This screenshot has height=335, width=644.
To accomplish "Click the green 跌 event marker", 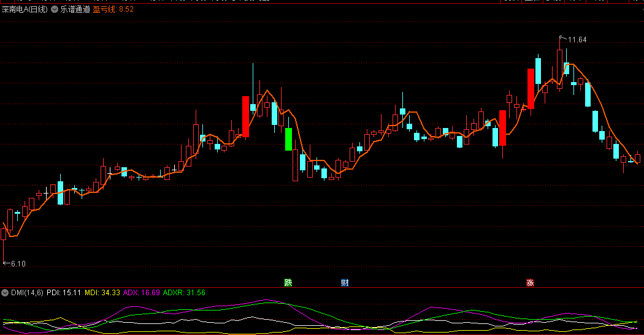I will (x=288, y=282).
